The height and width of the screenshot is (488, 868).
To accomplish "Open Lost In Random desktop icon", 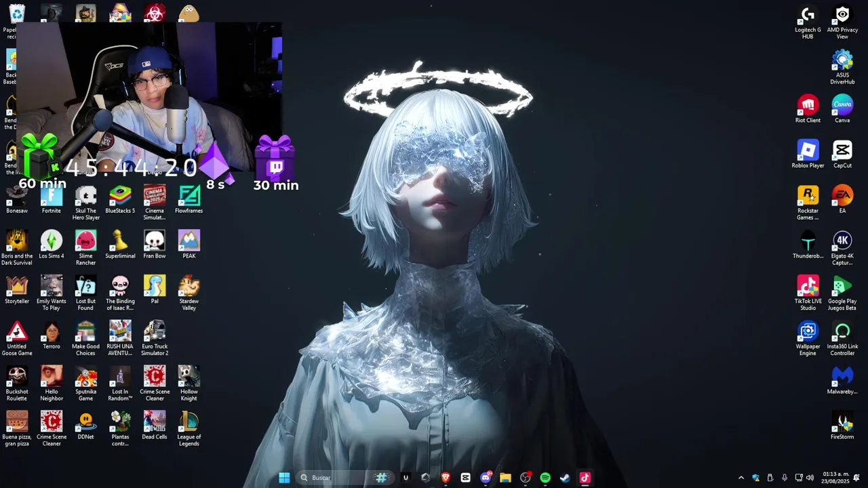I will click(x=120, y=384).
